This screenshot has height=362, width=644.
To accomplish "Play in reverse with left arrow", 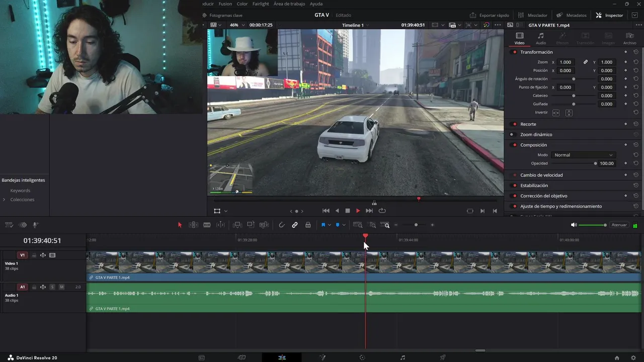I will tap(337, 211).
